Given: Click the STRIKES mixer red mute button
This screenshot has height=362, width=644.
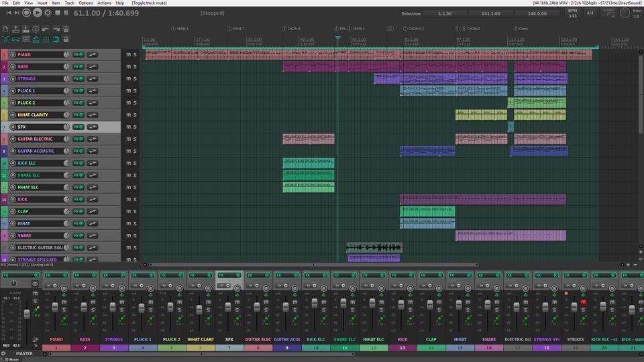Looking at the screenshot, I should (583, 302).
